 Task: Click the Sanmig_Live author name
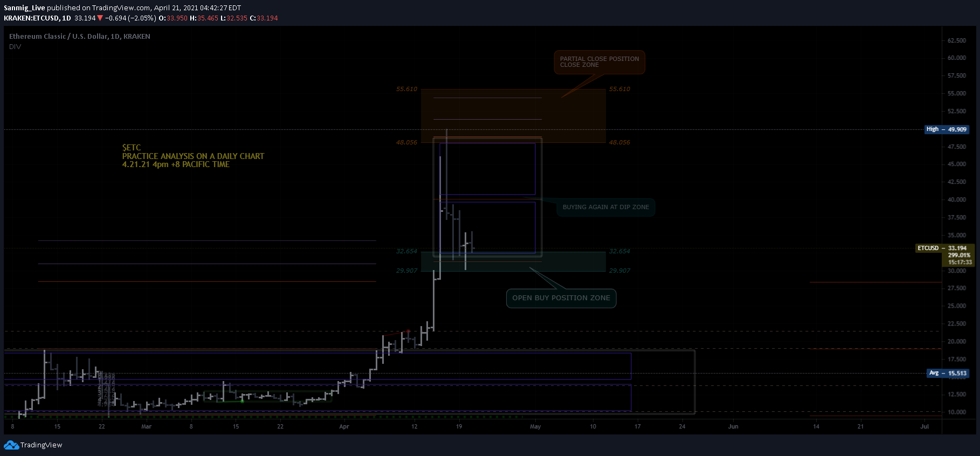[24, 8]
